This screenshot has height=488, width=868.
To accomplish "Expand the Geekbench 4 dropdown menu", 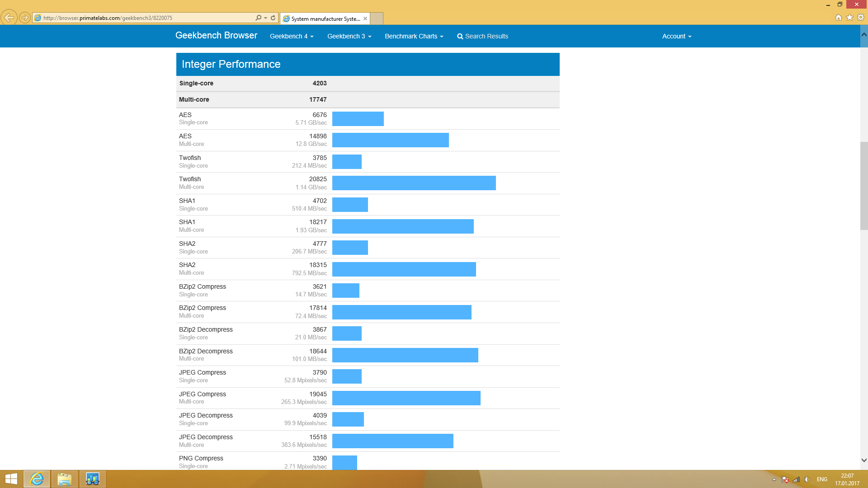I will pos(292,36).
